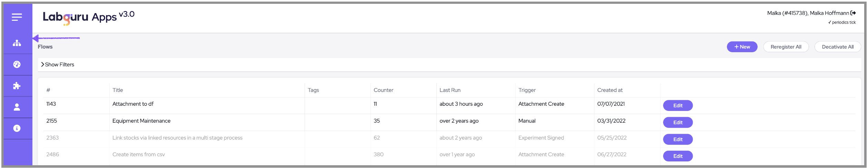
Task: Click the Counter column header
Action: (383, 90)
